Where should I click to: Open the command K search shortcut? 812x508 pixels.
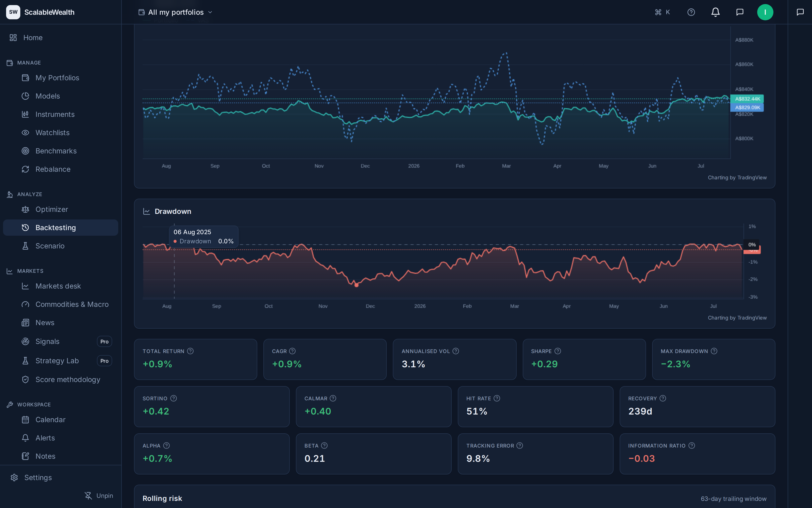click(x=662, y=12)
